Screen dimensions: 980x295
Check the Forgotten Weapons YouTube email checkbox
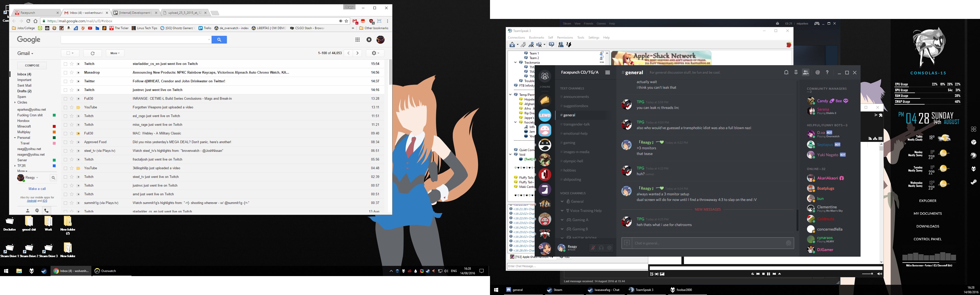[65, 107]
